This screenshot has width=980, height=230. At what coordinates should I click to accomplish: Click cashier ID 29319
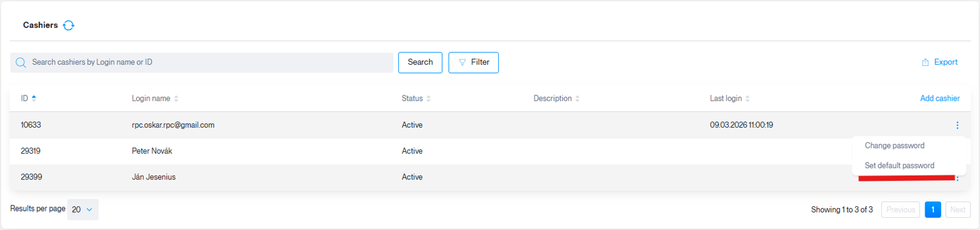point(31,151)
